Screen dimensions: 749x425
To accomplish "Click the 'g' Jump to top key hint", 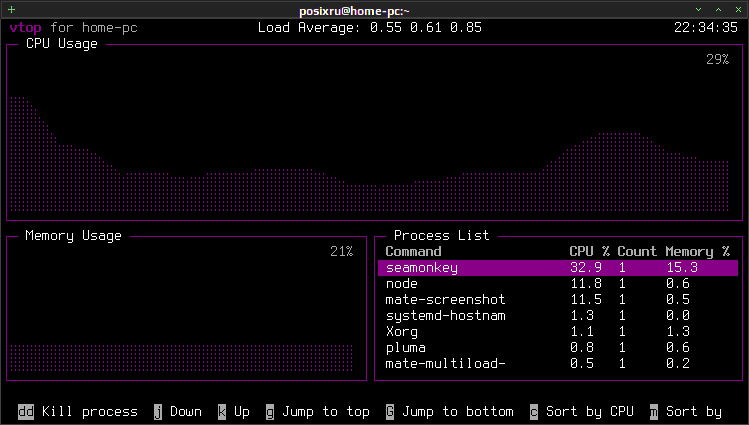I will [x=270, y=412].
